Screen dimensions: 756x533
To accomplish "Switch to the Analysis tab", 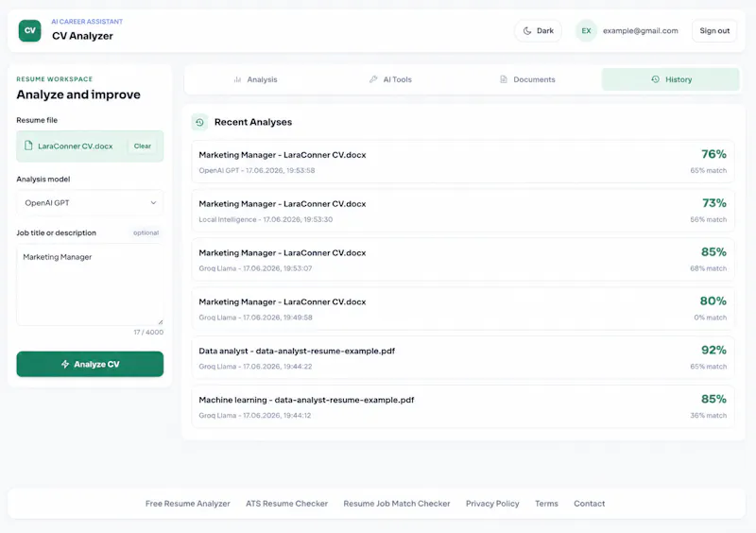I will (255, 79).
